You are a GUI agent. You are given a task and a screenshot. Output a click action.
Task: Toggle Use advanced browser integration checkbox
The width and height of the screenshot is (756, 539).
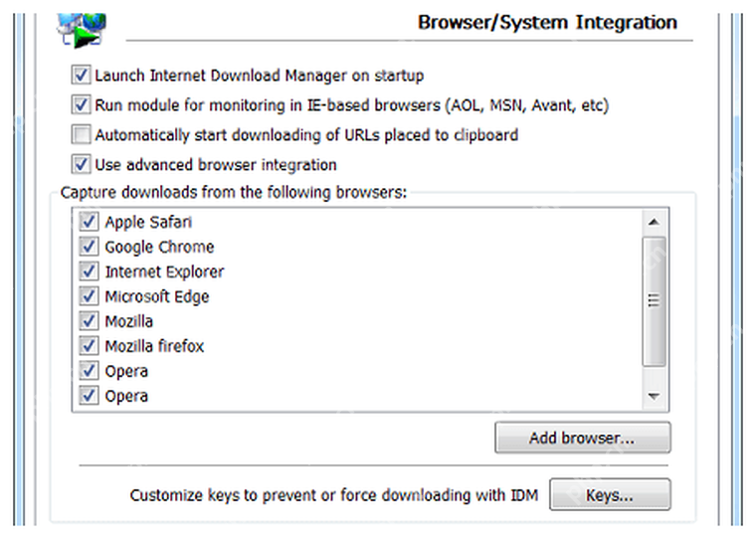[x=81, y=164]
